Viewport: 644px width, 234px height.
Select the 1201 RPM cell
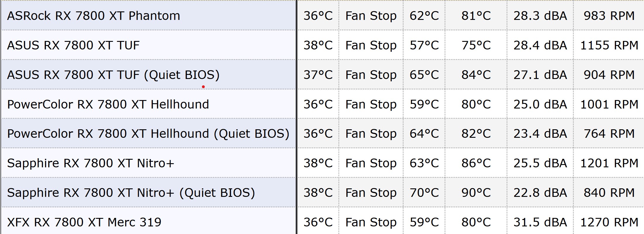(x=609, y=163)
